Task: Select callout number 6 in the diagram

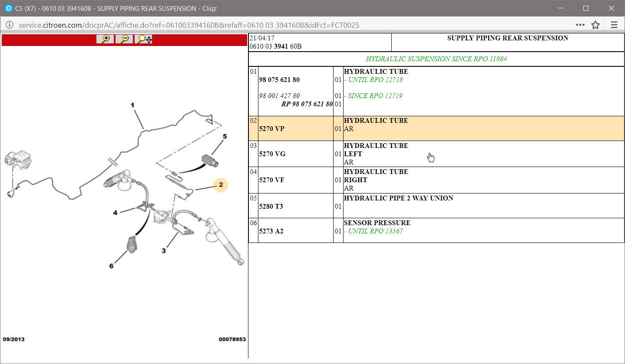Action: [111, 266]
